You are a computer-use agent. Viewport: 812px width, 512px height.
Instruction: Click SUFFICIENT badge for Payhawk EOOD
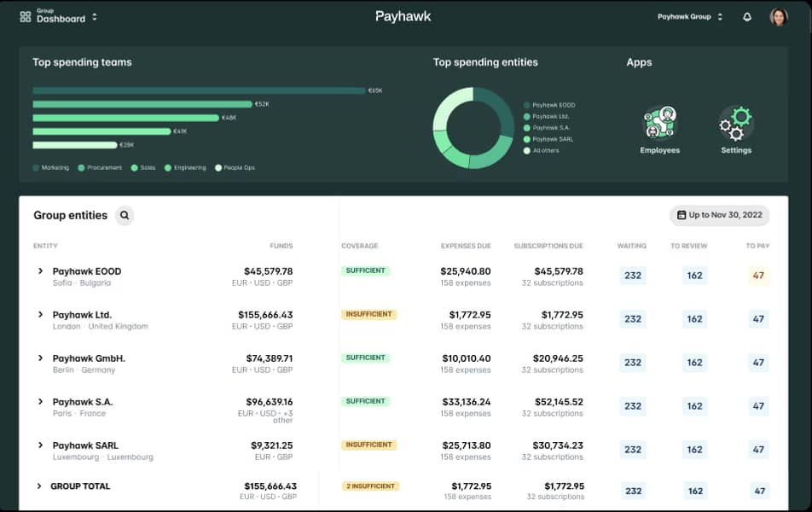pos(366,271)
